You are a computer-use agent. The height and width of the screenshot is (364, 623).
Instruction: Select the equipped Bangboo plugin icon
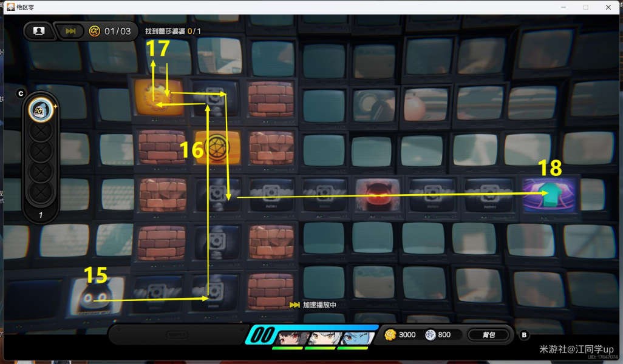coord(40,109)
